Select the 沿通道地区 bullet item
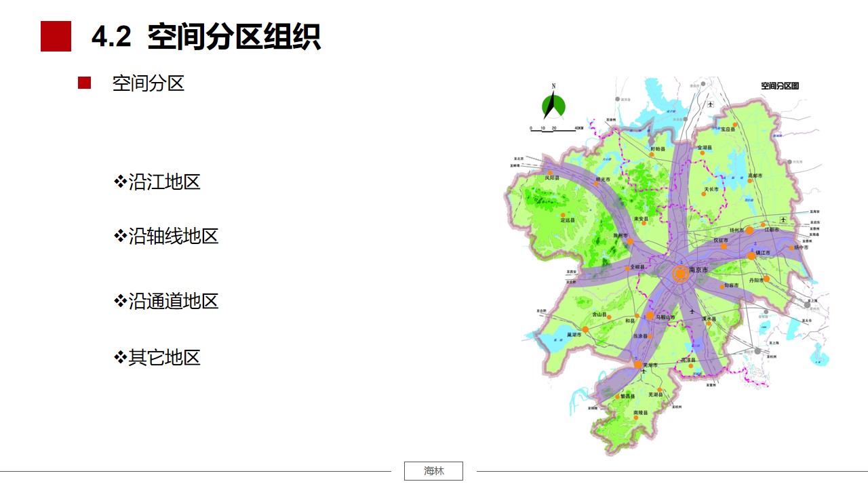This screenshot has height=488, width=868. click(x=165, y=302)
